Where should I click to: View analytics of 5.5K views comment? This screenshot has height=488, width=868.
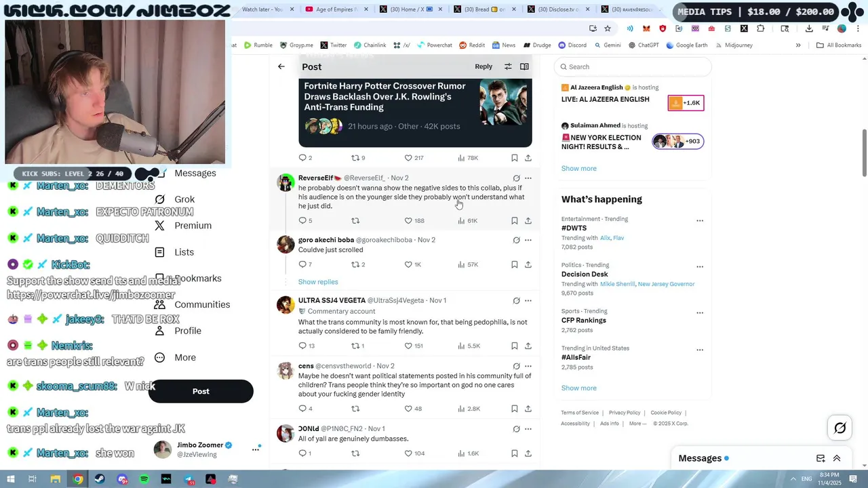tap(469, 346)
